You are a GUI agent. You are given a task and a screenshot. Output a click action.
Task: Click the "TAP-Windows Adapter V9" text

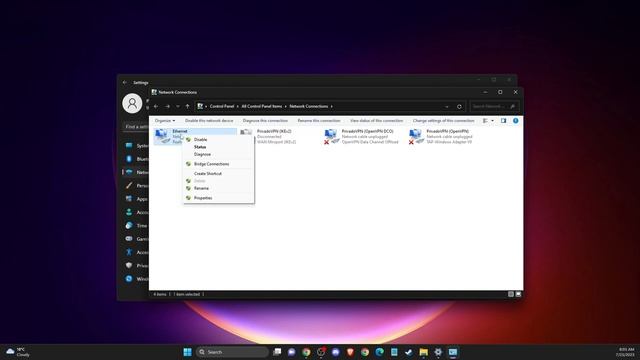coord(449,142)
